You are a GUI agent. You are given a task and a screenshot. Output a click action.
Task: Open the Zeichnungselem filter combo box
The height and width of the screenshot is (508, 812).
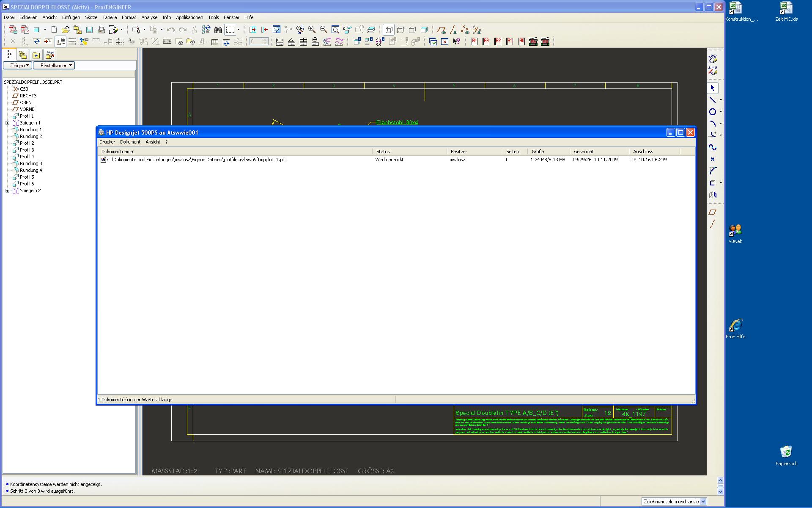(x=703, y=502)
